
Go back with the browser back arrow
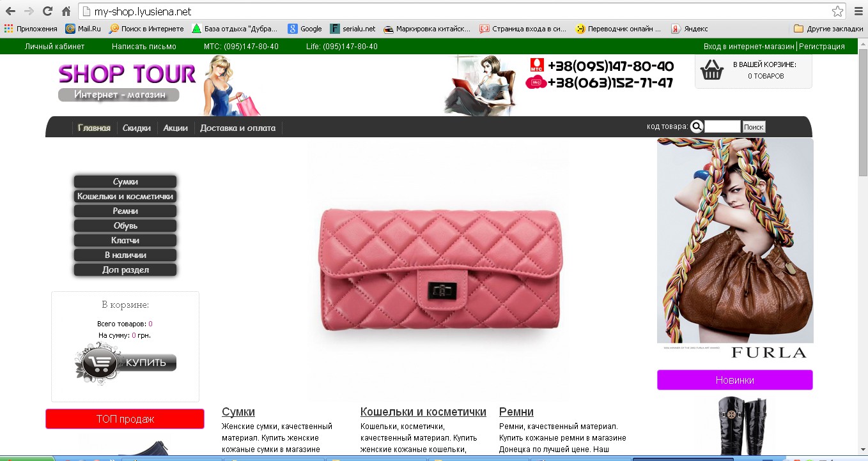point(10,11)
